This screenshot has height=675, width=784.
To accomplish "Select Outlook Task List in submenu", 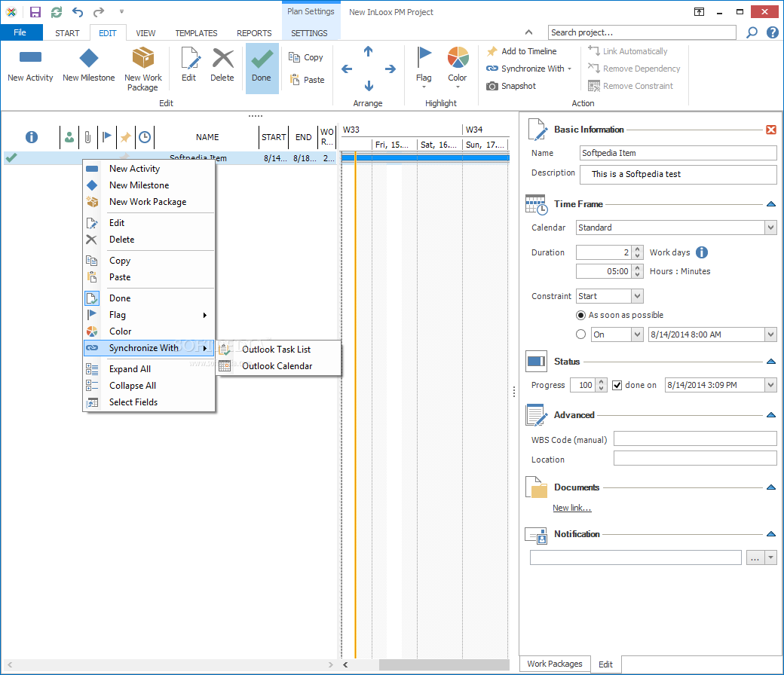I will 279,350.
